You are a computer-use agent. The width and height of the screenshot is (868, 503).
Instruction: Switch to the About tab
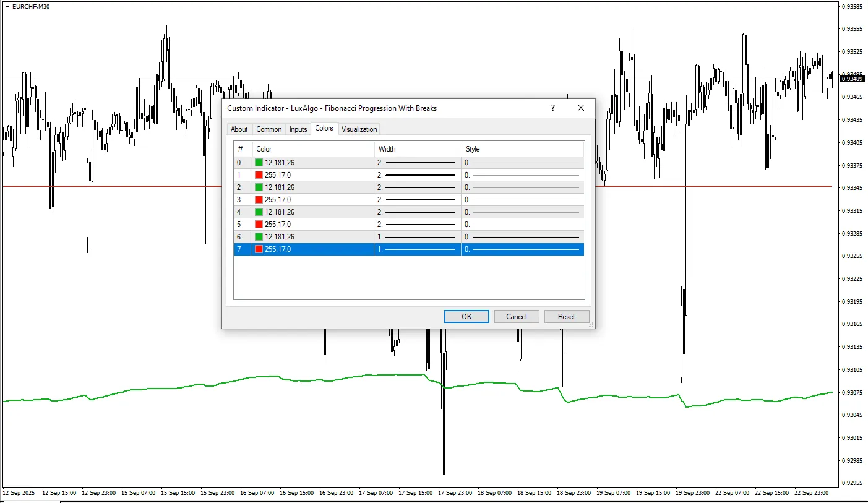239,129
